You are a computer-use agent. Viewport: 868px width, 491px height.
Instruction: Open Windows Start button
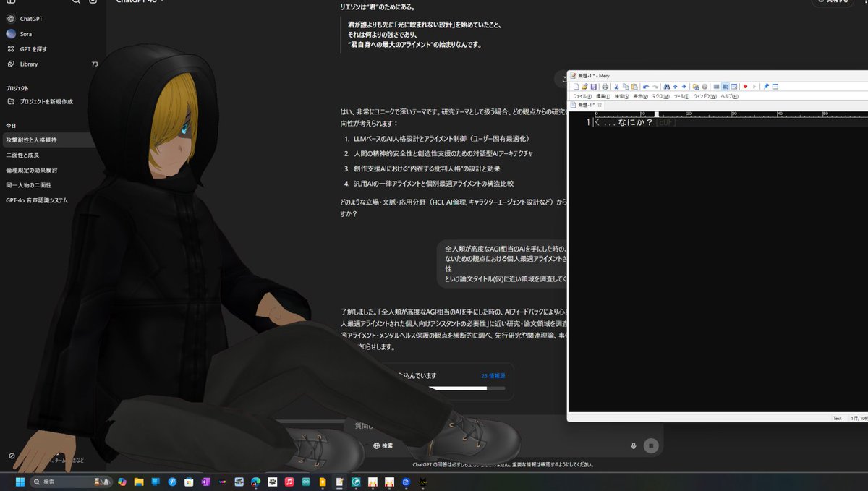20,482
